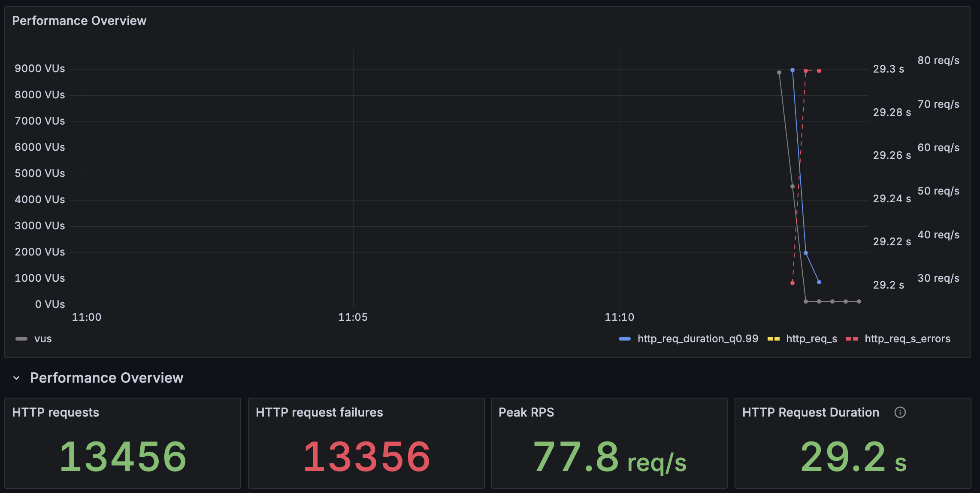Click the yellow http_req_s legend swatch
The width and height of the screenshot is (980, 493).
[x=773, y=339]
